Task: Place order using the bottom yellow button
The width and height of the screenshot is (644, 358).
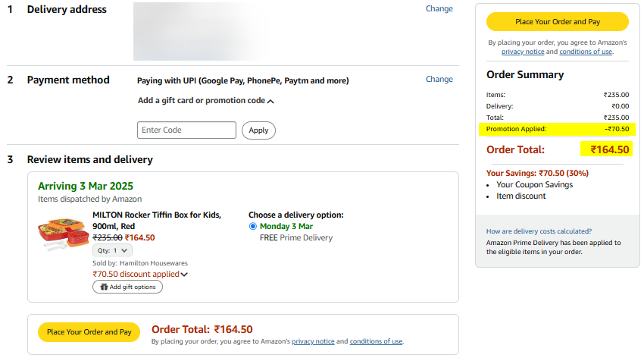Action: [89, 332]
